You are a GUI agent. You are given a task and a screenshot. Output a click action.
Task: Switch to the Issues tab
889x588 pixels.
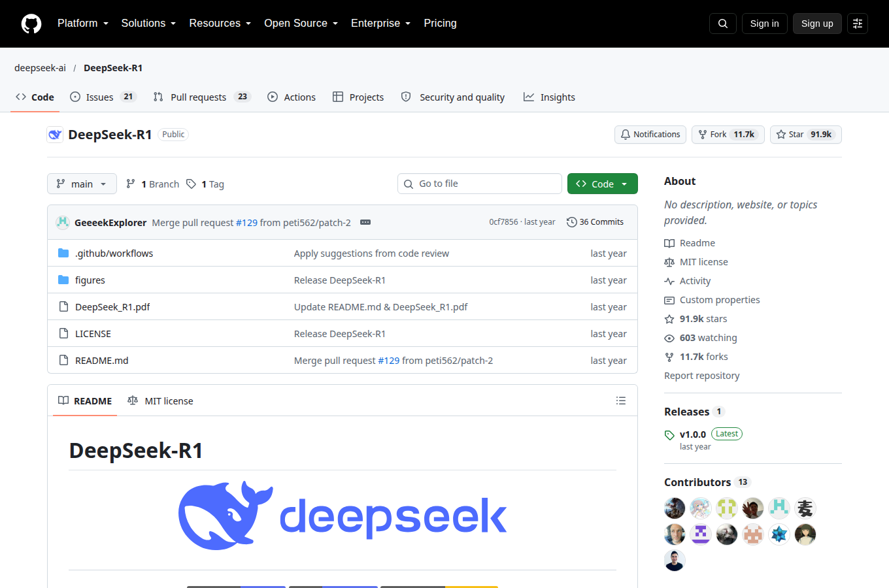point(103,97)
